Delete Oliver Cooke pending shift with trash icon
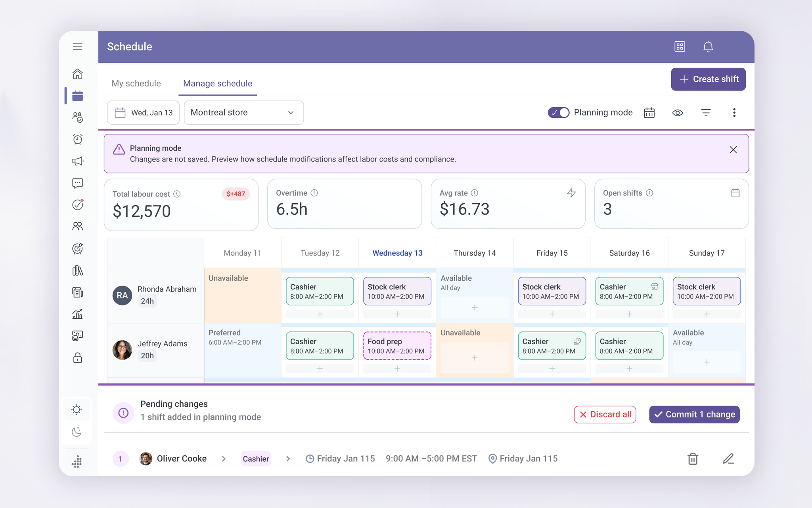Viewport: 812px width, 508px height. 693,459
